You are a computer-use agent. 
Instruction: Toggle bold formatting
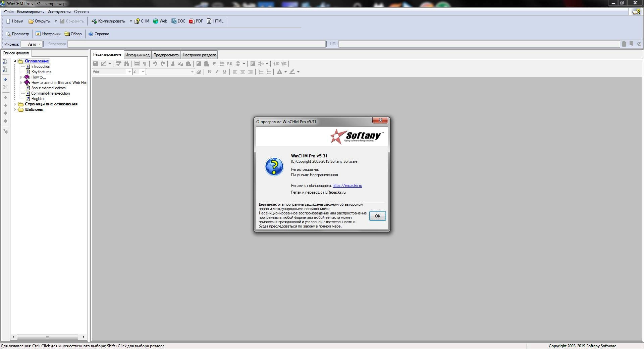tap(209, 72)
